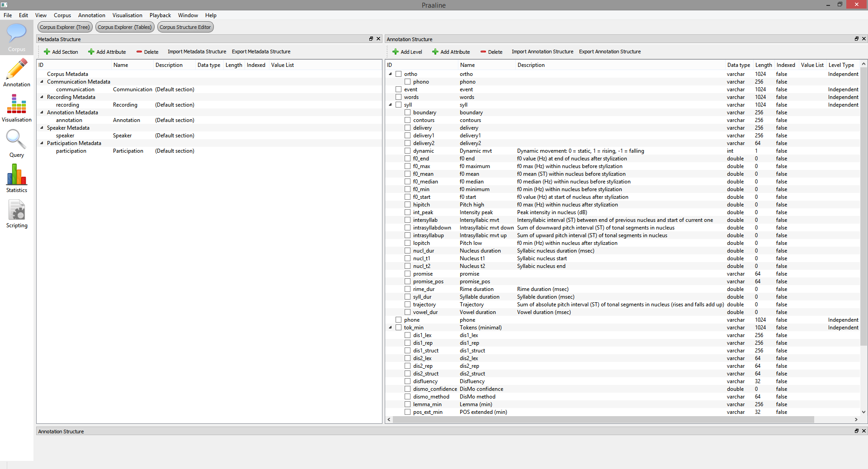
Task: Click Add Attribute in Metadata Structure toolbar
Action: [107, 52]
